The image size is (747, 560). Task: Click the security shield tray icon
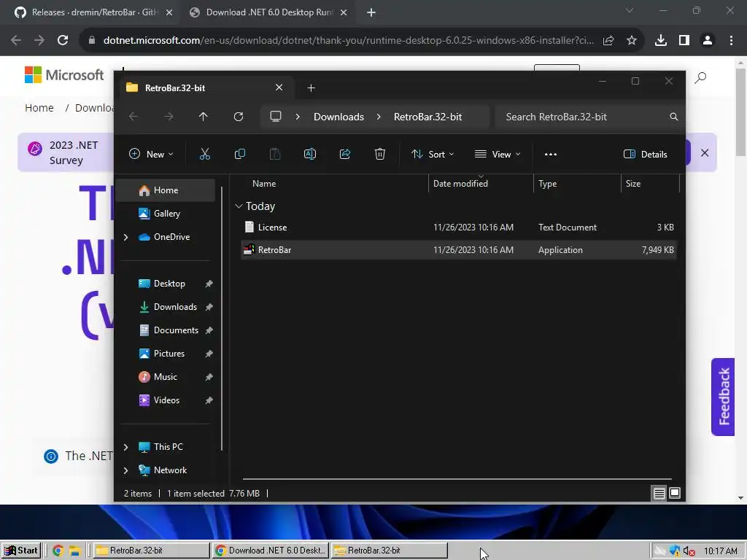pos(675,551)
